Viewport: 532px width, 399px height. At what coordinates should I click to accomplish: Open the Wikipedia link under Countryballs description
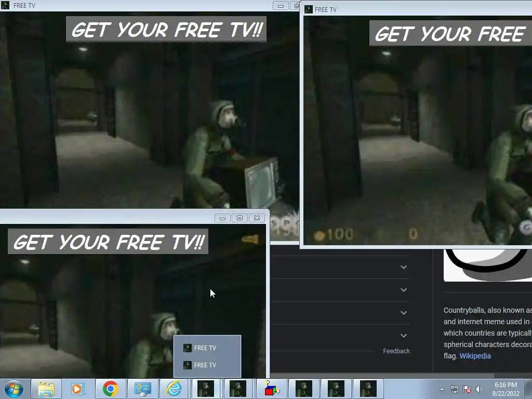475,356
